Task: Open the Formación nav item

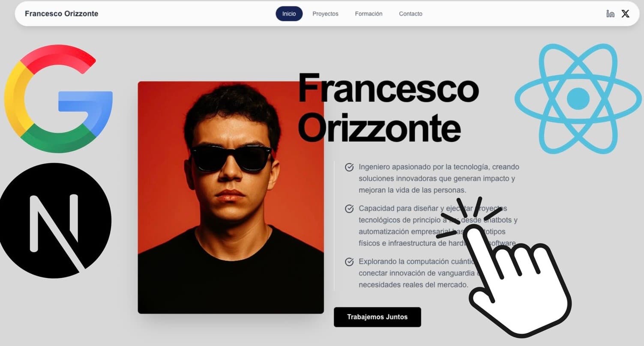Action: [368, 14]
